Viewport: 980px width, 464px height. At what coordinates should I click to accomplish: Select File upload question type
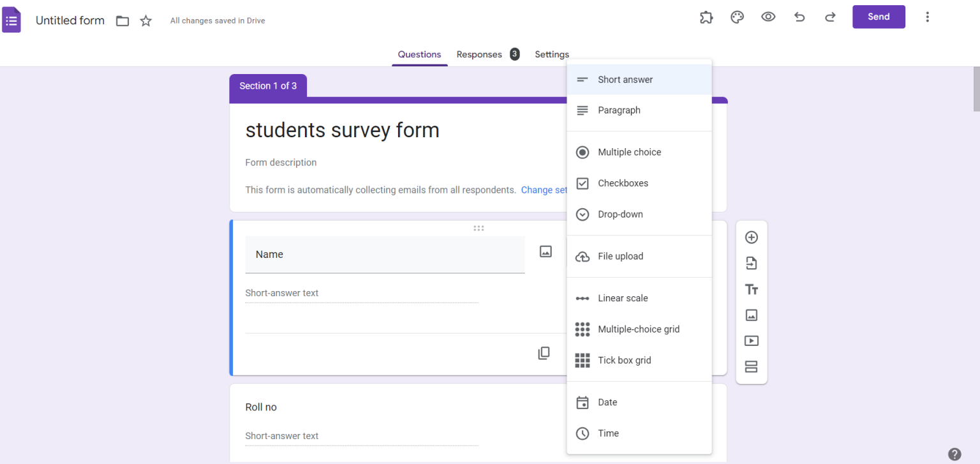point(639,257)
